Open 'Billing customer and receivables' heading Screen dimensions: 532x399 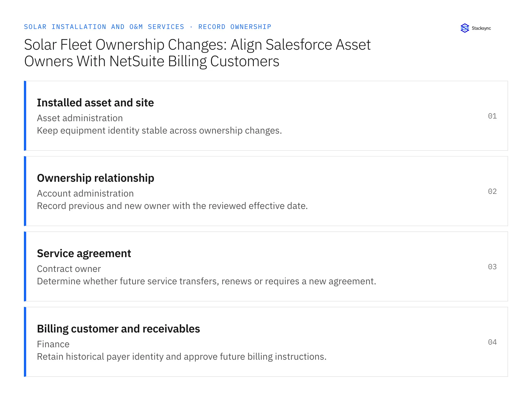click(x=119, y=329)
